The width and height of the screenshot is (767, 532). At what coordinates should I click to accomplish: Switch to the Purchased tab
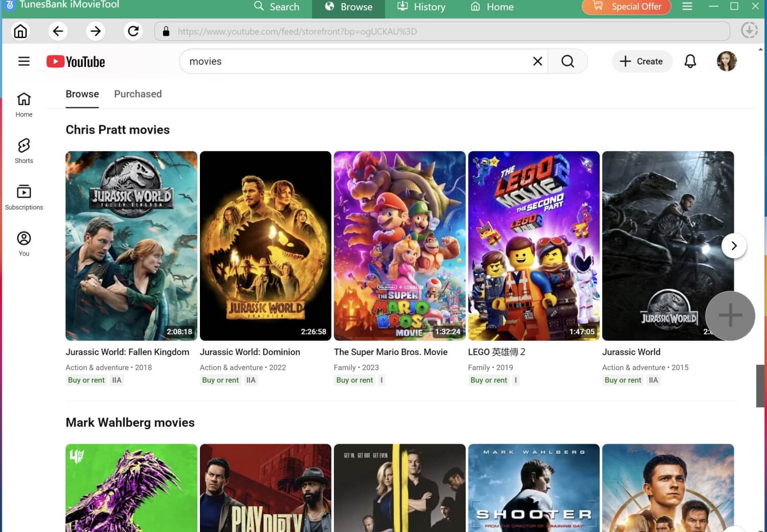tap(138, 94)
